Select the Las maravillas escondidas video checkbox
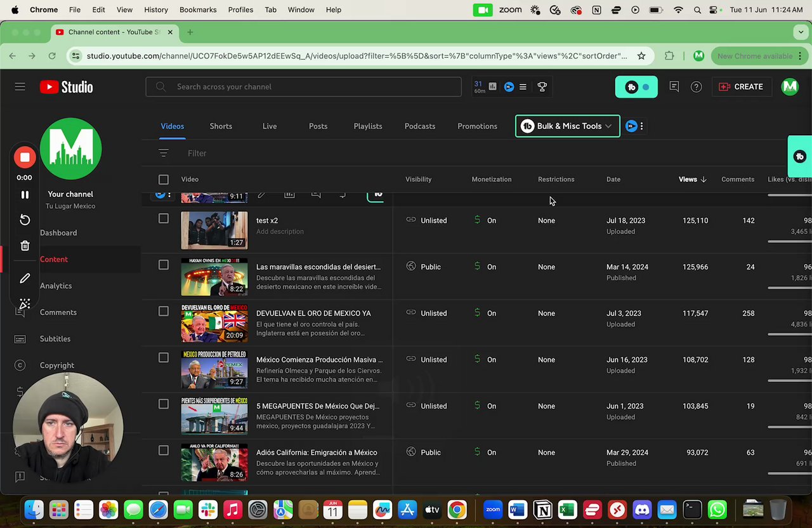Viewport: 812px width, 528px height. (x=164, y=265)
